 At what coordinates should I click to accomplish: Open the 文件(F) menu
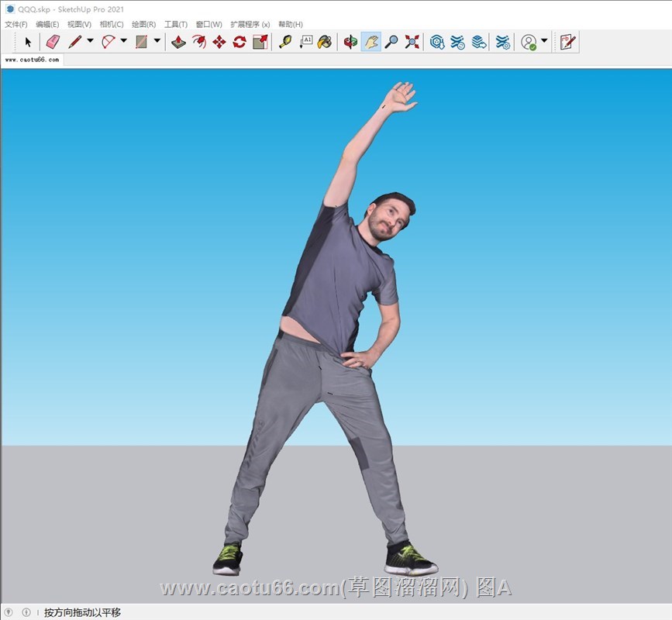[16, 25]
